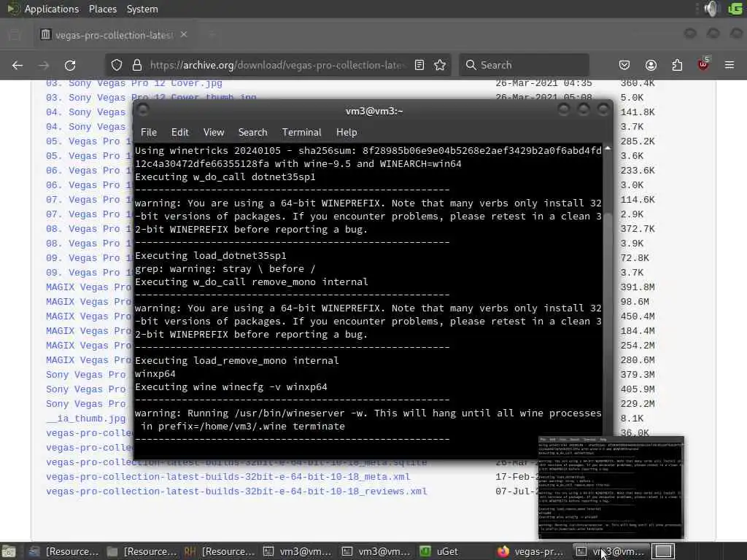Click the Firefox Search box
Screen dimensions: 747x560
tap(524, 65)
